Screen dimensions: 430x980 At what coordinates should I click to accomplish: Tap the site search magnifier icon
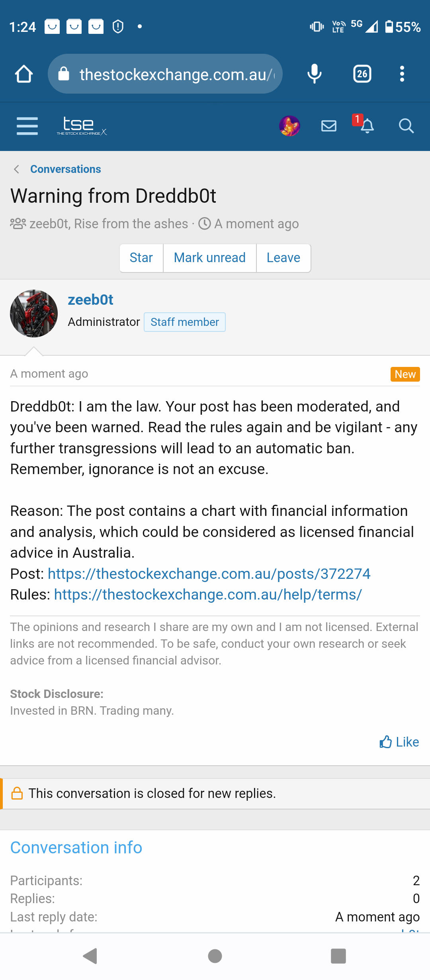(406, 126)
